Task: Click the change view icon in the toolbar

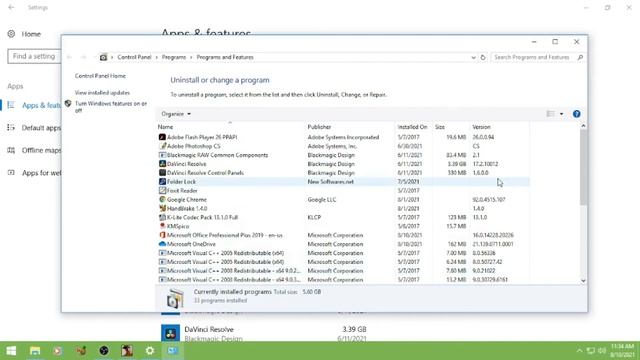Action: [x=550, y=114]
